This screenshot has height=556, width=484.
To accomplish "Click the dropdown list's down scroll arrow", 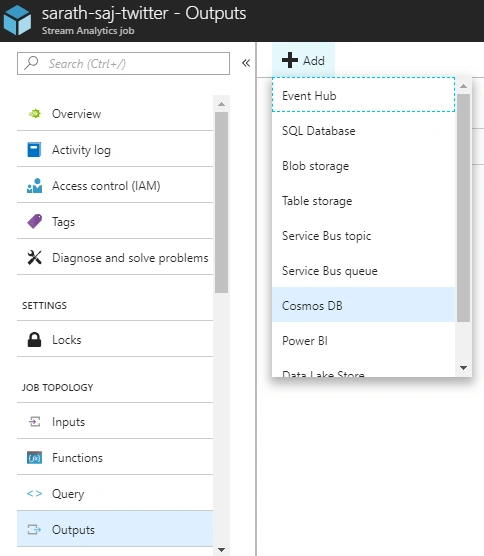I will click(463, 368).
